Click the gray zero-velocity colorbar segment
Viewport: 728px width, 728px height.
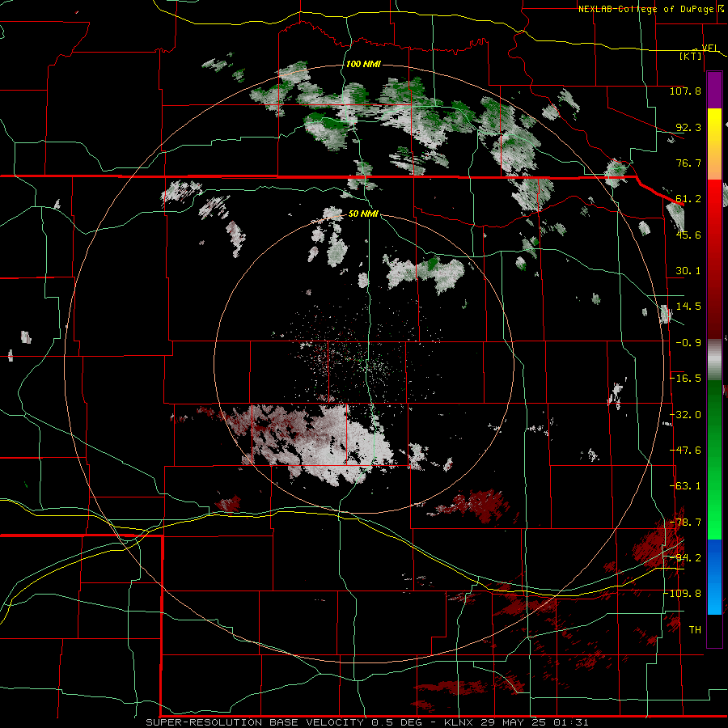point(714,360)
